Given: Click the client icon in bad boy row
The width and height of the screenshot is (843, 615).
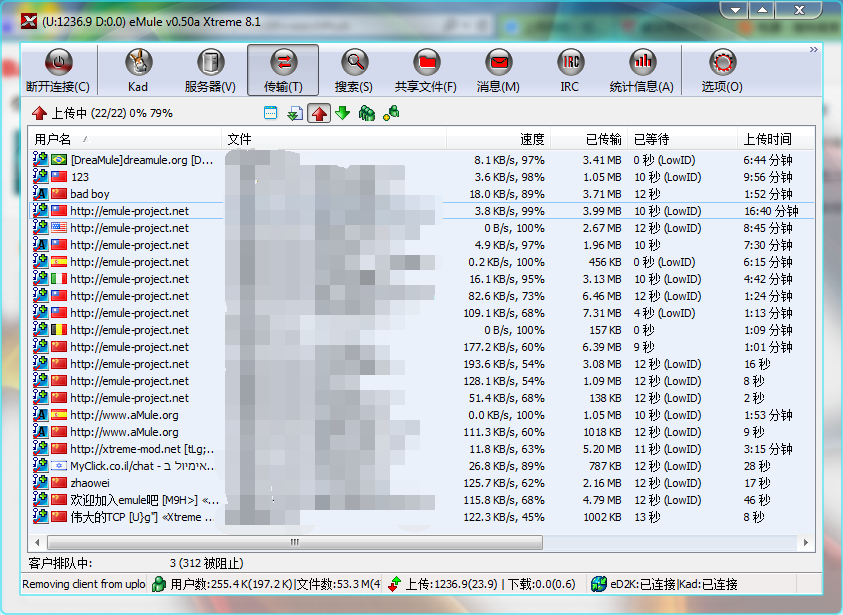Looking at the screenshot, I should point(40,194).
